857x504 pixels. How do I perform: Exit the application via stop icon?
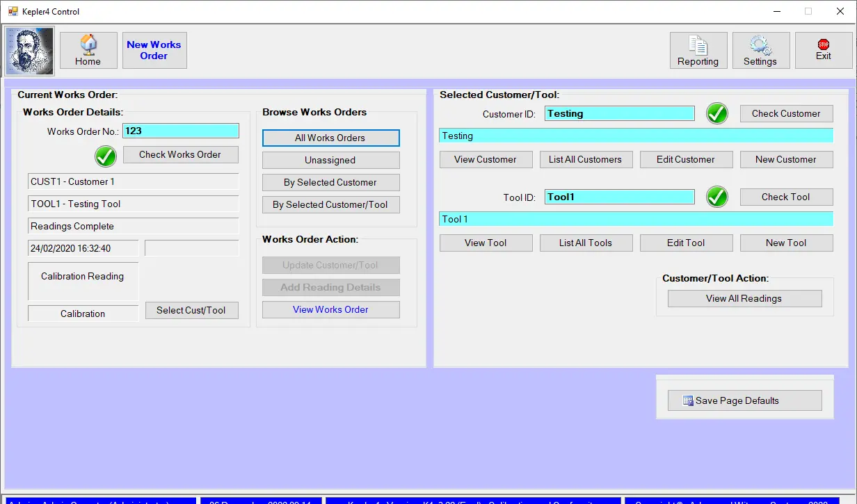824,50
